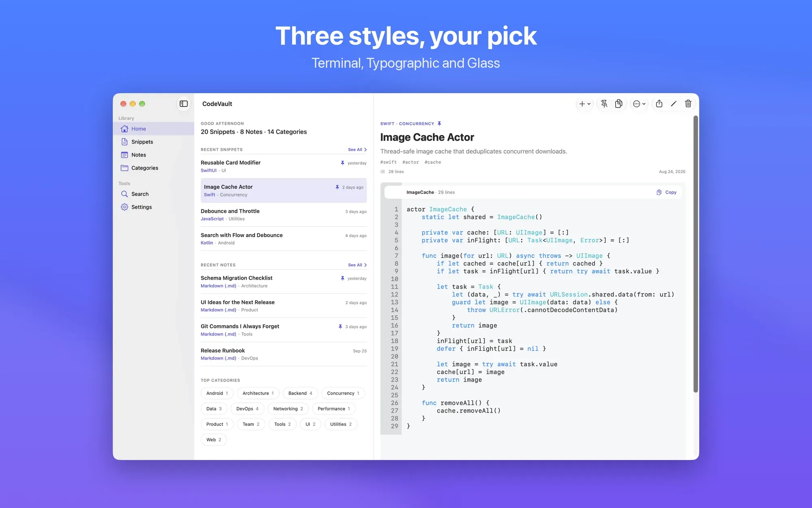Select the Networking category chip

[288, 409]
